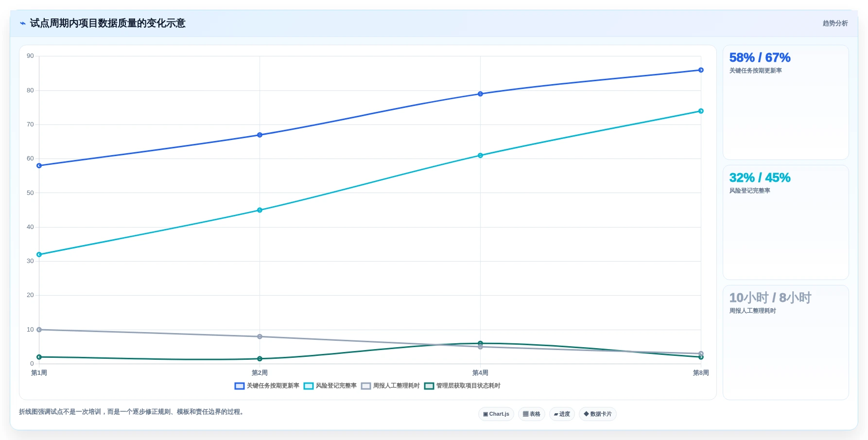
Task: Click gray line data point at 第1周
Action: tap(39, 330)
